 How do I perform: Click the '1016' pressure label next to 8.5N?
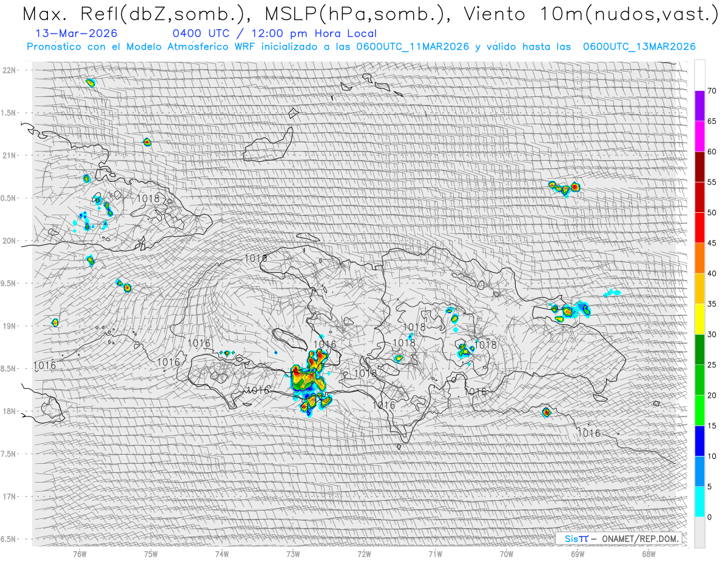click(x=45, y=366)
